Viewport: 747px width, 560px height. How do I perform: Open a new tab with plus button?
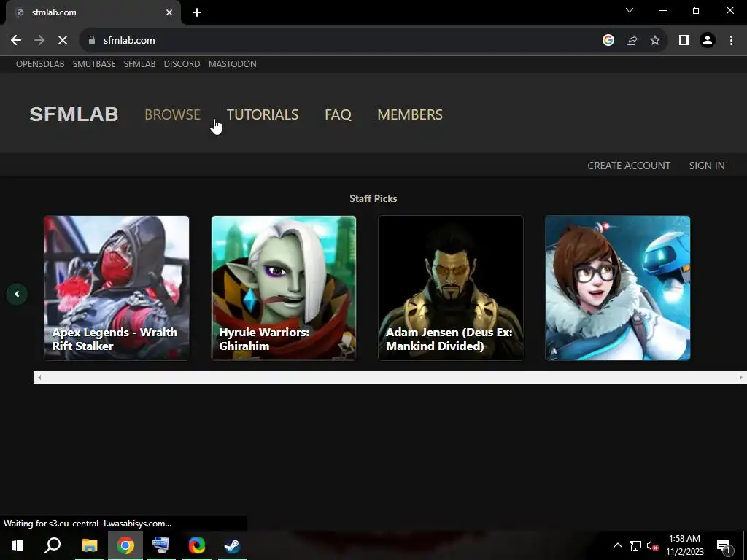click(197, 12)
